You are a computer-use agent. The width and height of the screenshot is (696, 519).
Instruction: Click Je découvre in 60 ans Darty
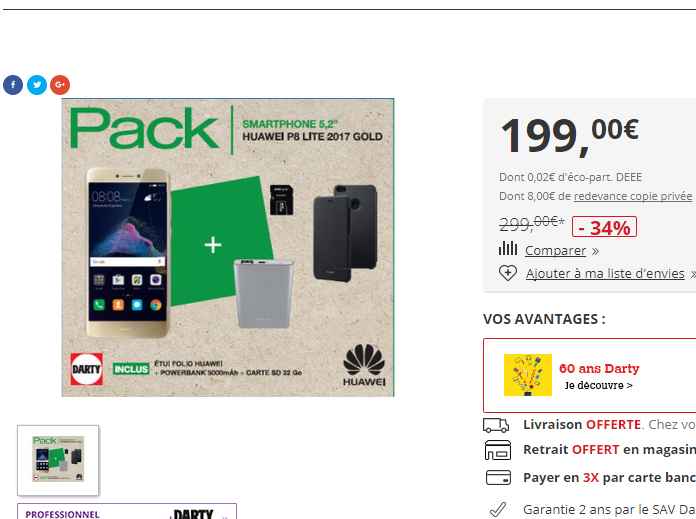click(598, 385)
